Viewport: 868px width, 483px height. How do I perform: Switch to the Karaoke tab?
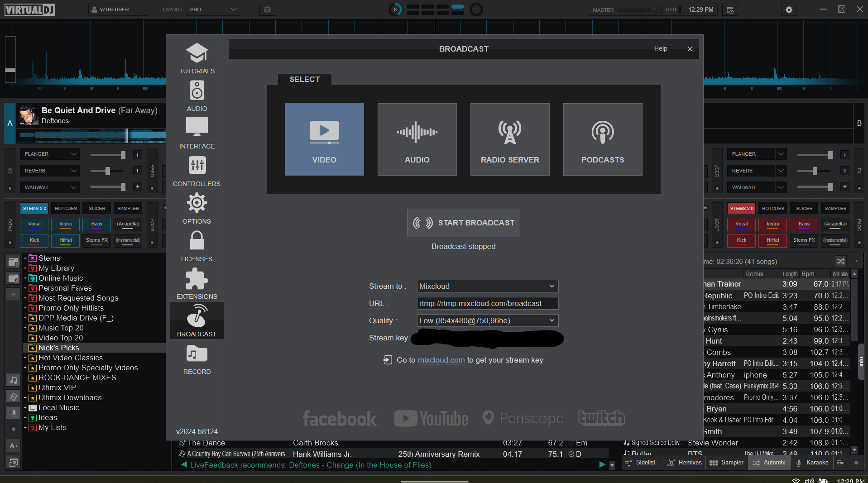(812, 463)
